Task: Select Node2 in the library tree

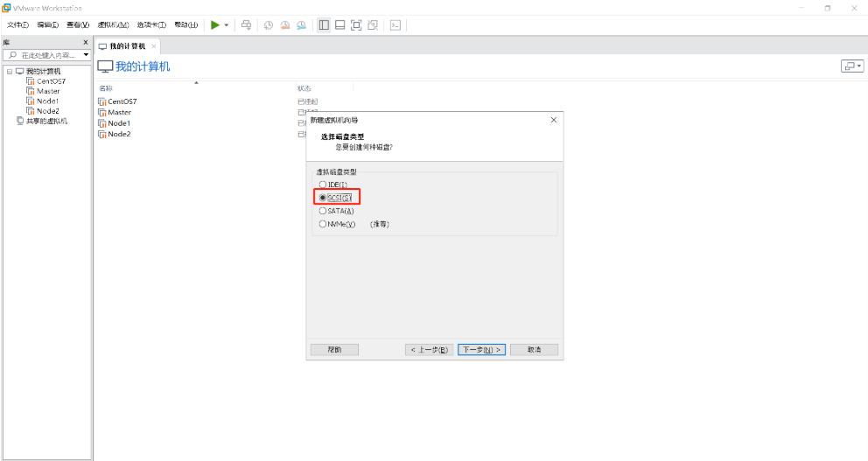Action: pos(47,111)
